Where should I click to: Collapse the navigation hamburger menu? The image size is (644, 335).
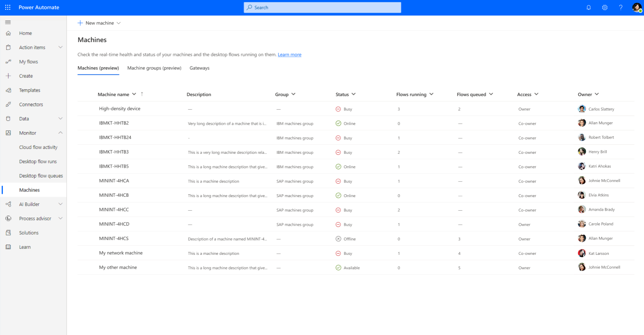pos(8,22)
